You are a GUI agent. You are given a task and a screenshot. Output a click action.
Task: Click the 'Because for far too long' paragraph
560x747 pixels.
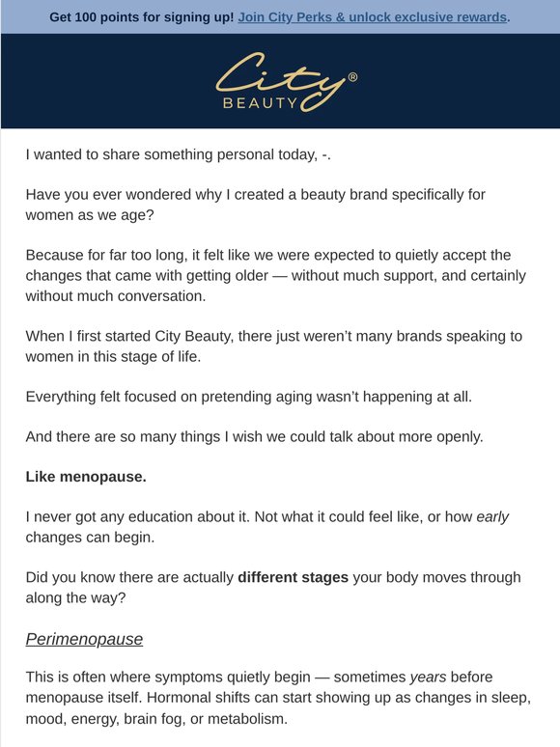click(x=276, y=275)
